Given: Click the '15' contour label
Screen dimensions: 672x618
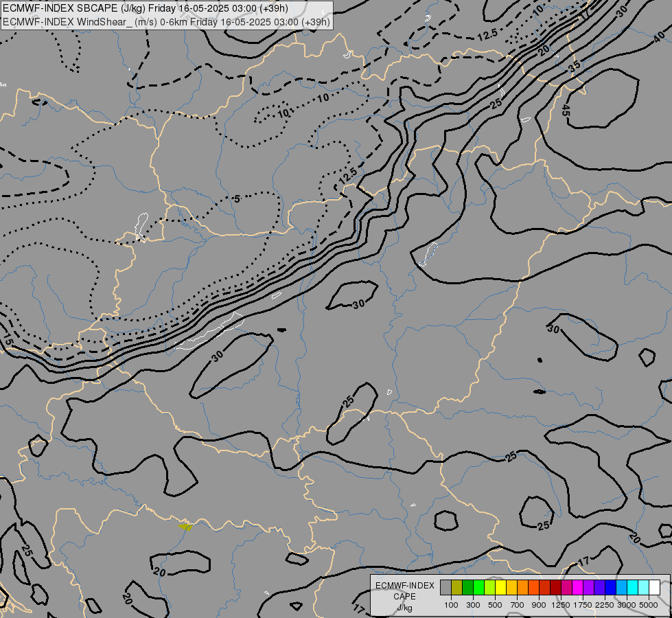Looking at the screenshot, I should coord(8,341).
